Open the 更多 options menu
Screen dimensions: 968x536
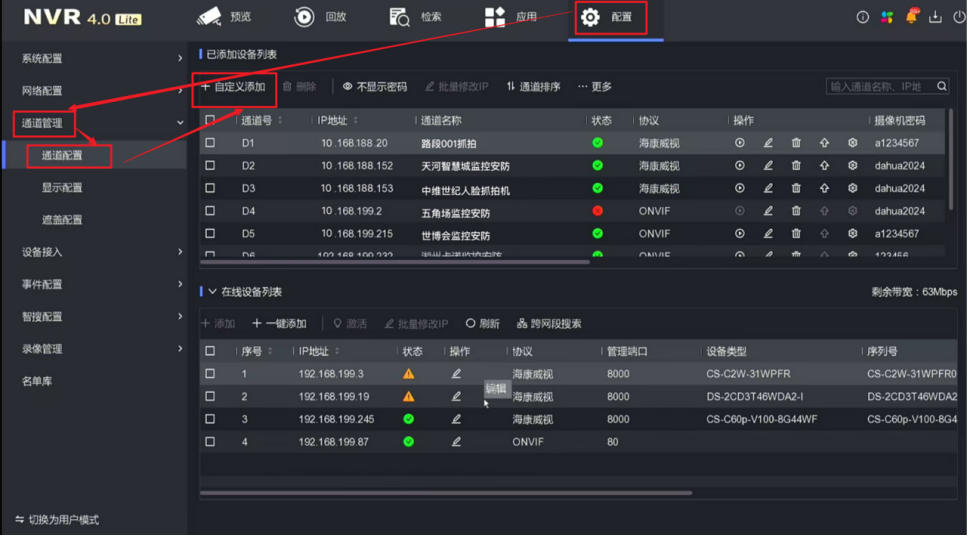pyautogui.click(x=595, y=87)
